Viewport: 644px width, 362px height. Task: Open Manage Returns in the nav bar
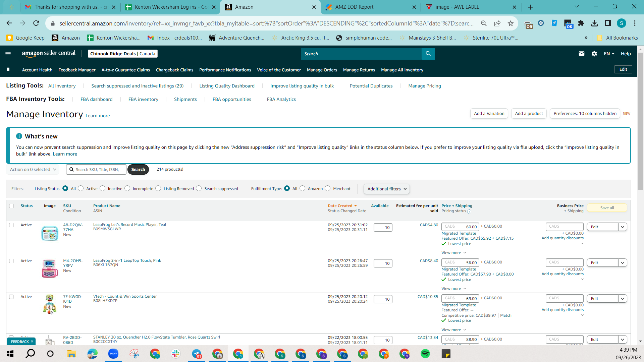tap(359, 70)
